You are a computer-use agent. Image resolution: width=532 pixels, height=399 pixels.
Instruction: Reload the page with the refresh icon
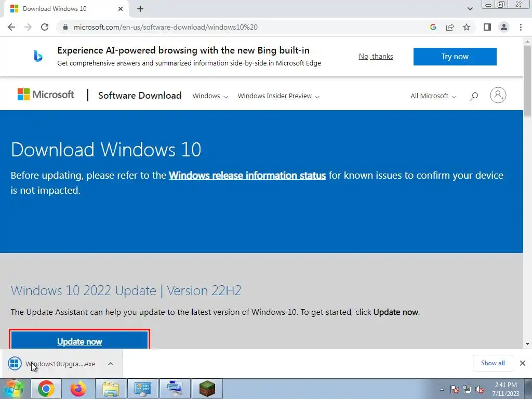pyautogui.click(x=45, y=27)
